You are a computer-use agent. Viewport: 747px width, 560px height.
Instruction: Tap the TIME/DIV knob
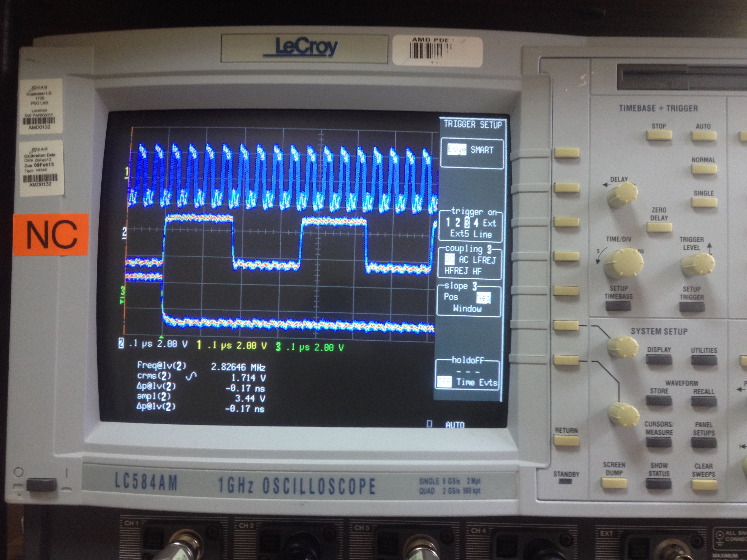tap(623, 263)
